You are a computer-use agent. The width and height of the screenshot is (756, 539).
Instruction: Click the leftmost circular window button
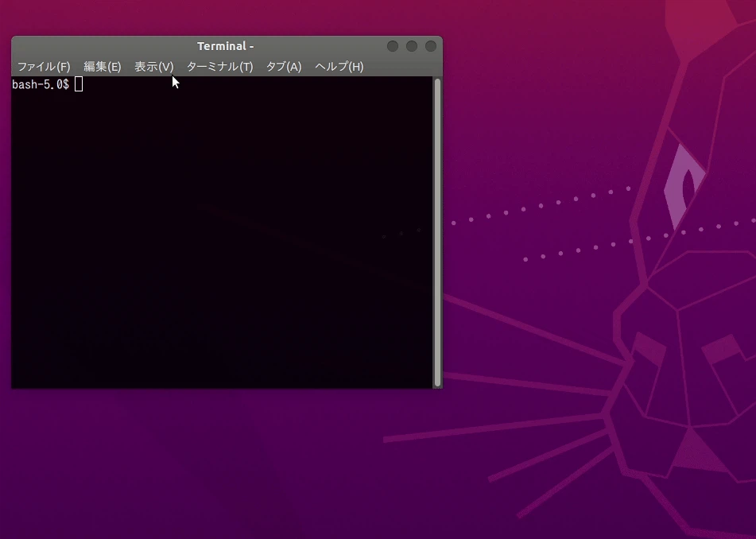[392, 46]
